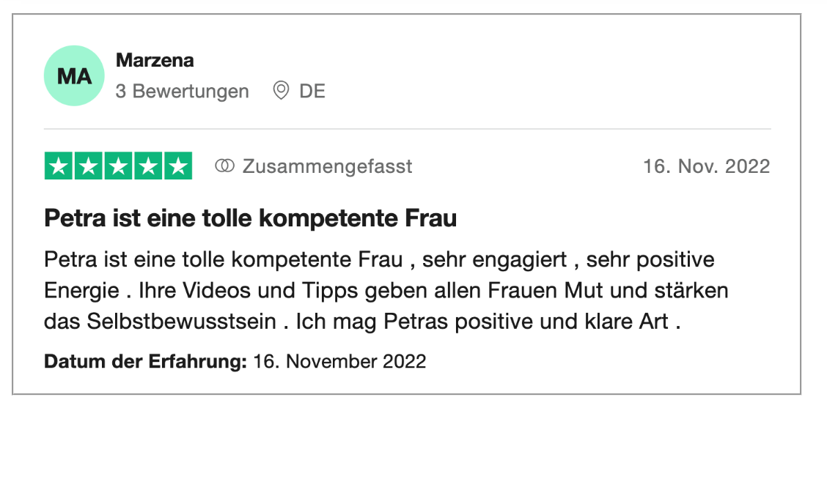827x504 pixels.
Task: Open the review title about Petra
Action: (x=251, y=218)
